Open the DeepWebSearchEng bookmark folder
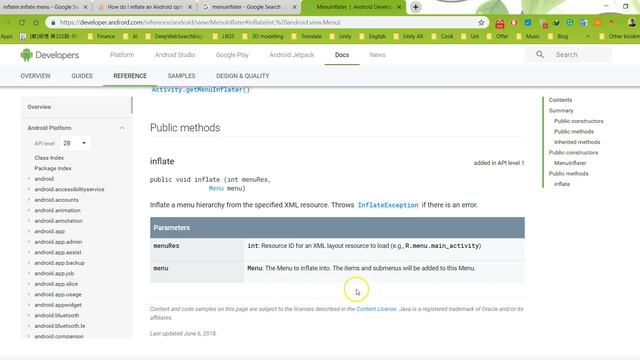 coord(174,36)
